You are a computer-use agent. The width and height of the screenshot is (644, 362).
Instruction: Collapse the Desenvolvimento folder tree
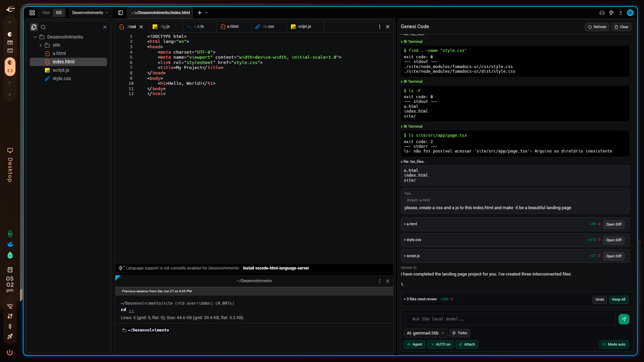click(35, 37)
